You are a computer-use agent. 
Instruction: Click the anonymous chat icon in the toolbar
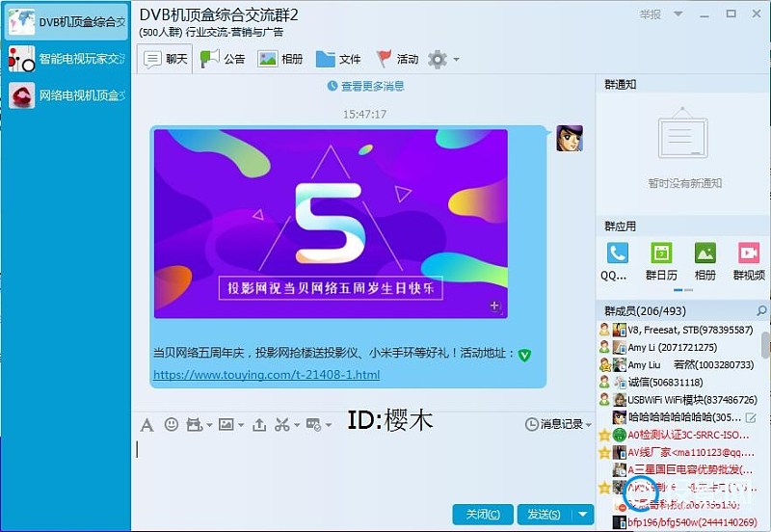[x=314, y=424]
